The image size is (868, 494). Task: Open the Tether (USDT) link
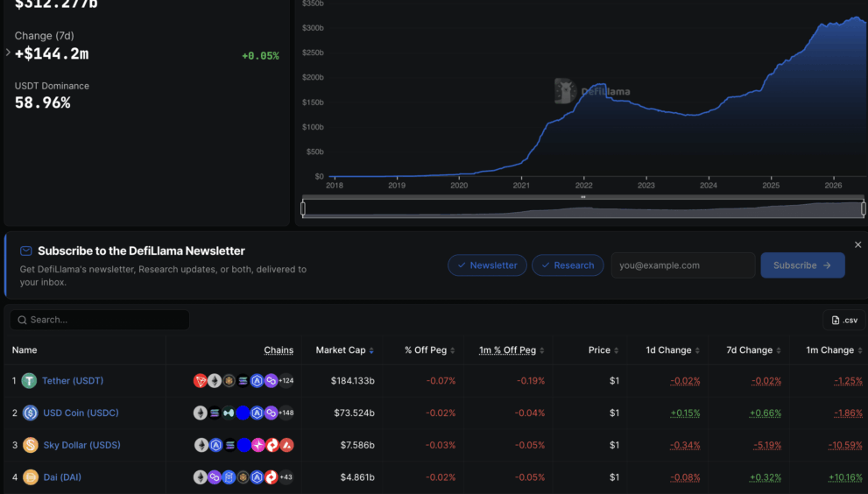[x=73, y=381]
